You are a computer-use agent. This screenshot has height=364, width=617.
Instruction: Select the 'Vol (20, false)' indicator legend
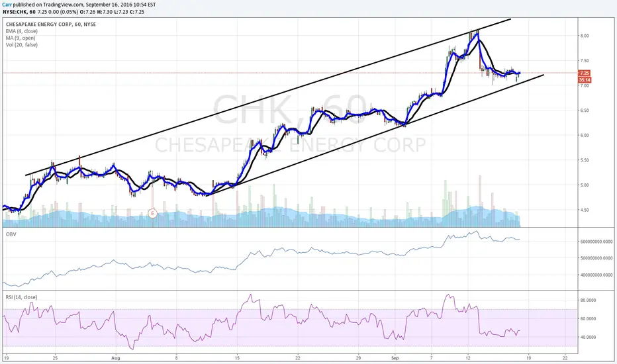click(x=22, y=45)
